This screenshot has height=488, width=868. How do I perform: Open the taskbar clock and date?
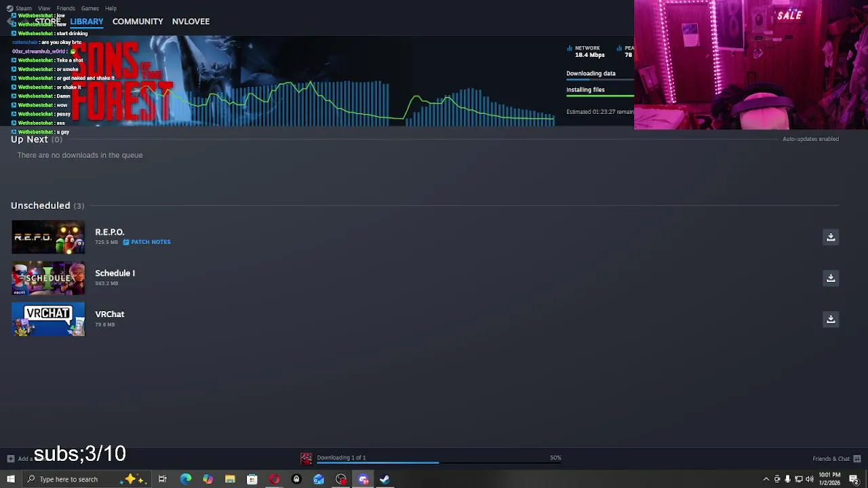[830, 479]
